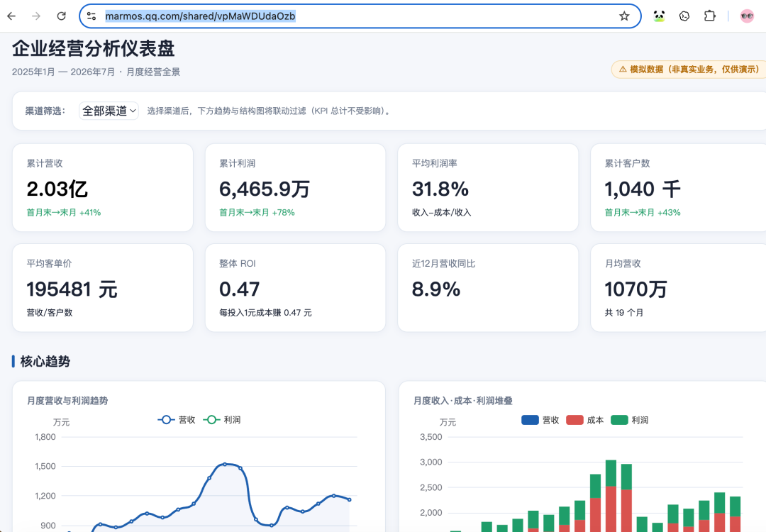Viewport: 766px width, 532px height.
Task: Click the 3,000 axis label on bar chart
Action: 431,462
